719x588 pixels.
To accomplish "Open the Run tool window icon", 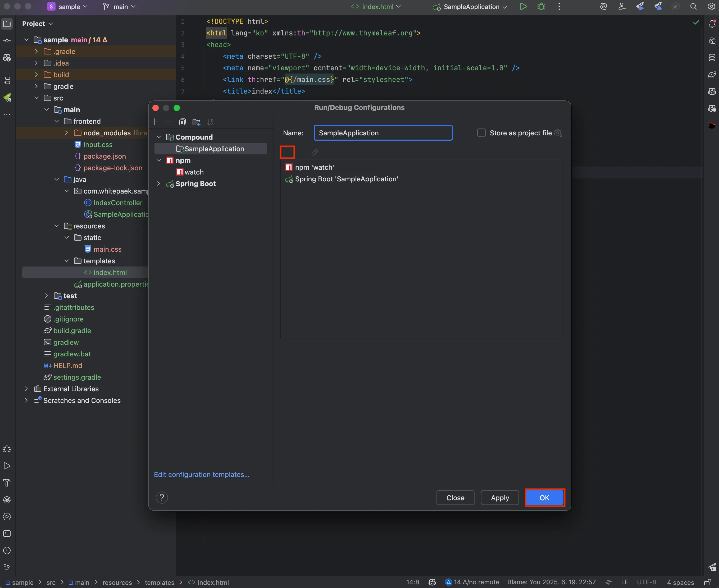I will (7, 466).
